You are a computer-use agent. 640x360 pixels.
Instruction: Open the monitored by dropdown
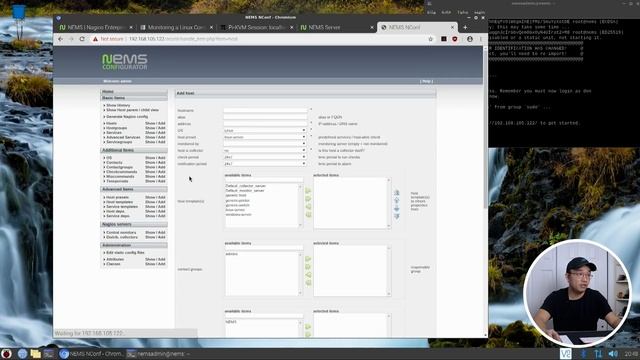pyautogui.click(x=265, y=144)
